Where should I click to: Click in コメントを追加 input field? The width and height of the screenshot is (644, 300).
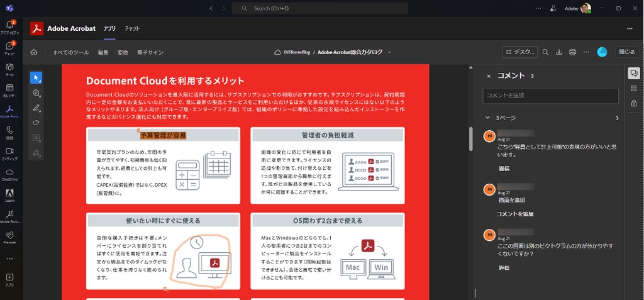point(550,96)
